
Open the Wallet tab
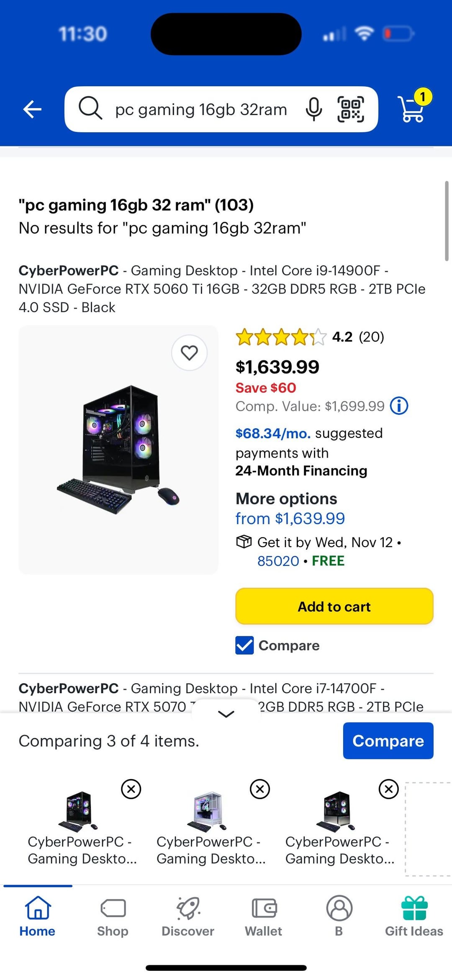point(264,916)
